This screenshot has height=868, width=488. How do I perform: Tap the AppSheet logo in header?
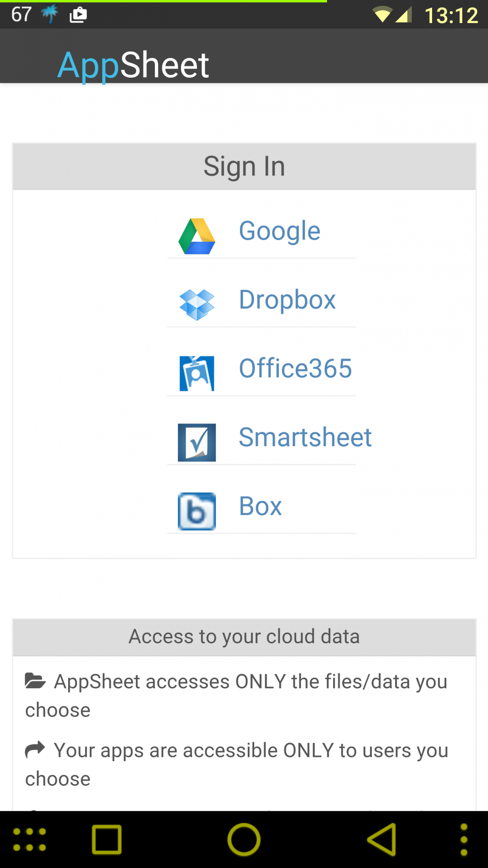click(x=133, y=65)
